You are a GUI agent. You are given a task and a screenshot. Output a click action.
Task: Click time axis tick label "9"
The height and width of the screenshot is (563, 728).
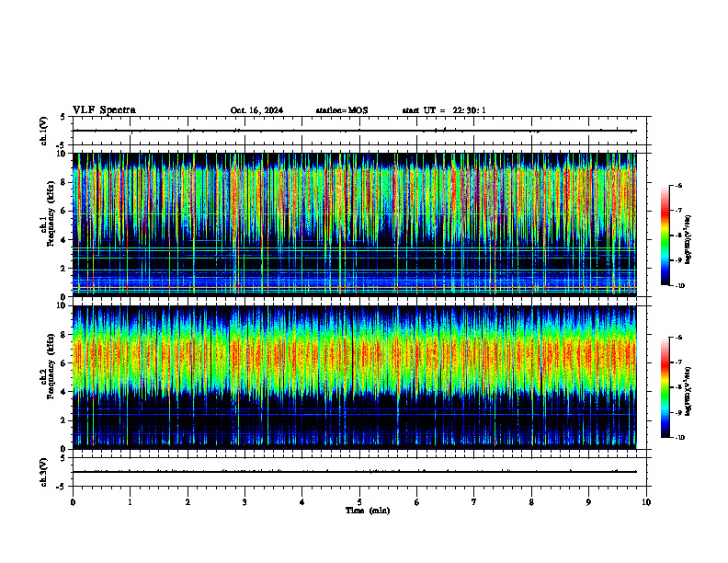tap(588, 502)
